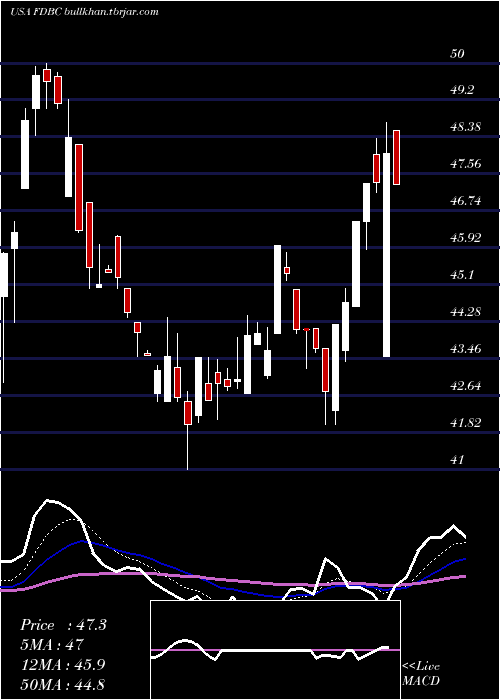Select the 41.82 price axis label
Image resolution: width=500 pixels, height=700 pixels.
coord(466,423)
